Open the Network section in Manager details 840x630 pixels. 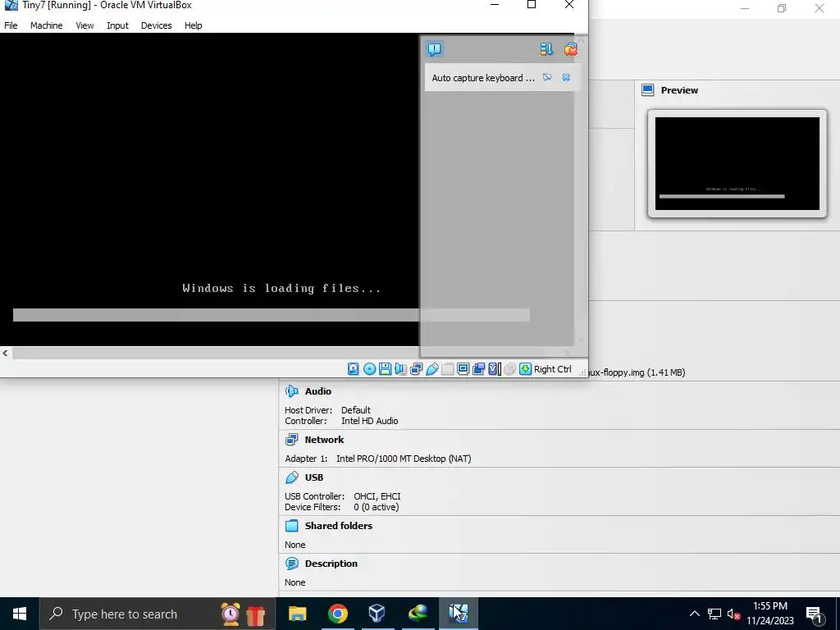pyautogui.click(x=324, y=440)
